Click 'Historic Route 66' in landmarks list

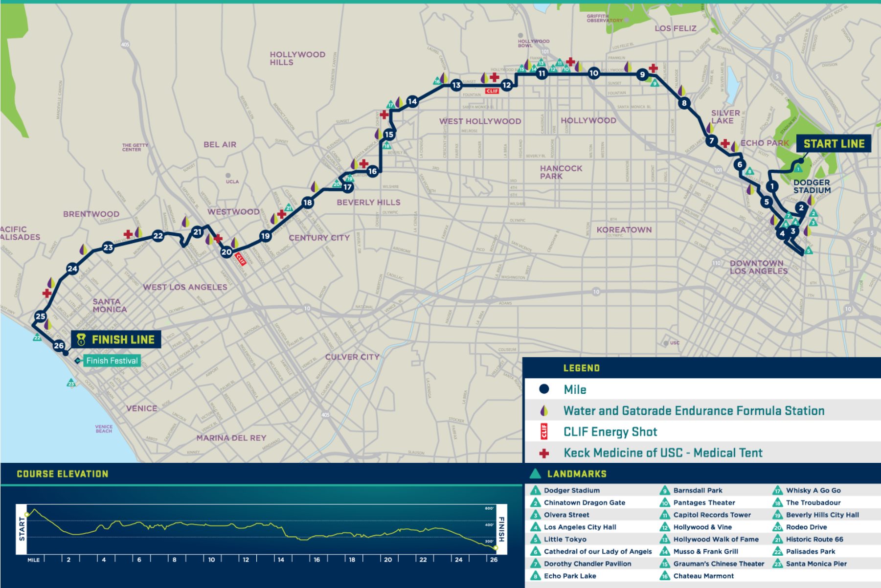pos(814,540)
